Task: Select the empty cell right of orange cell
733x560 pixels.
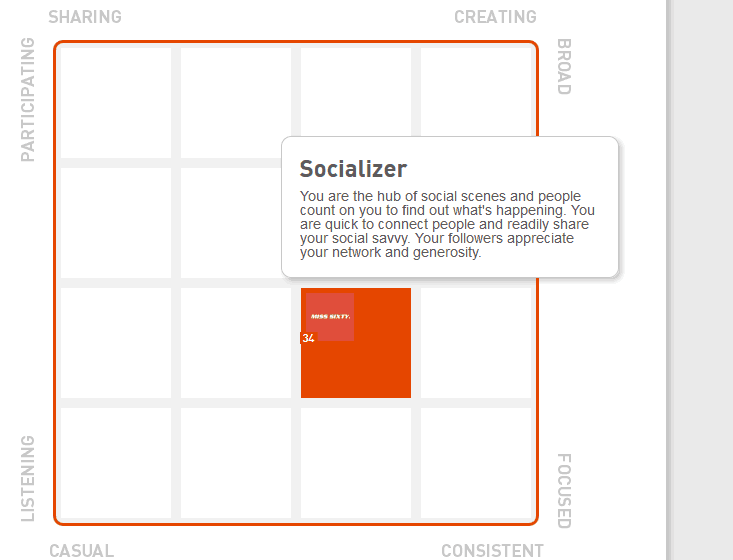Action: pyautogui.click(x=476, y=343)
